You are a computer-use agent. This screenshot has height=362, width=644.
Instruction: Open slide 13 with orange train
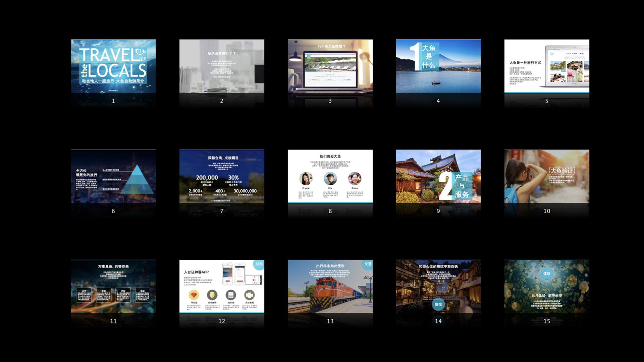point(330,286)
